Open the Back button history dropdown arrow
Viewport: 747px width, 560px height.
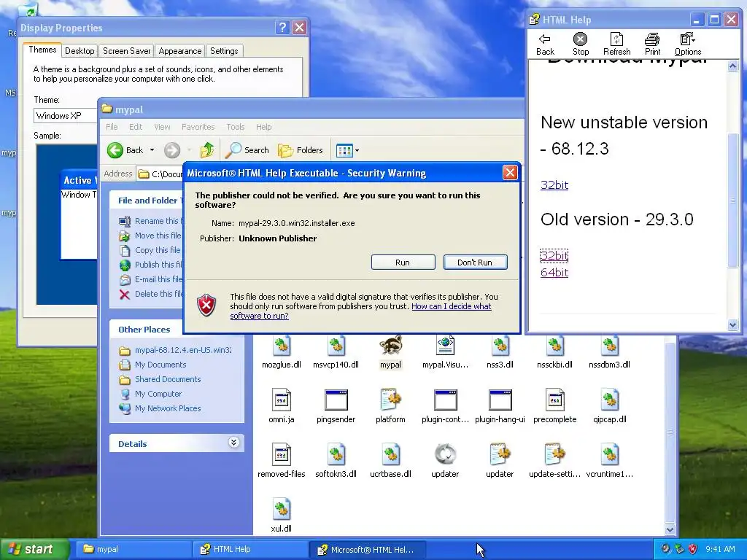[x=152, y=150]
